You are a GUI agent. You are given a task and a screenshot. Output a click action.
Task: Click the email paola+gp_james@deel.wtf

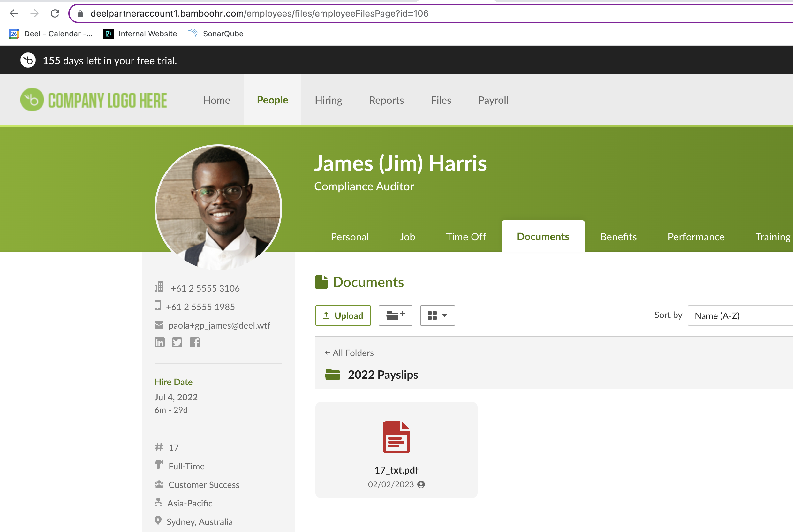point(219,325)
